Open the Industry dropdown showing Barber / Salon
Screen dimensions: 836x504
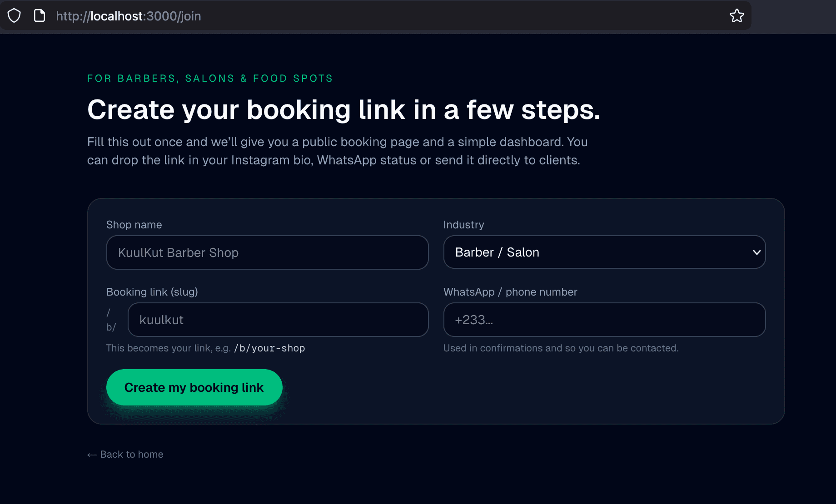pyautogui.click(x=604, y=252)
